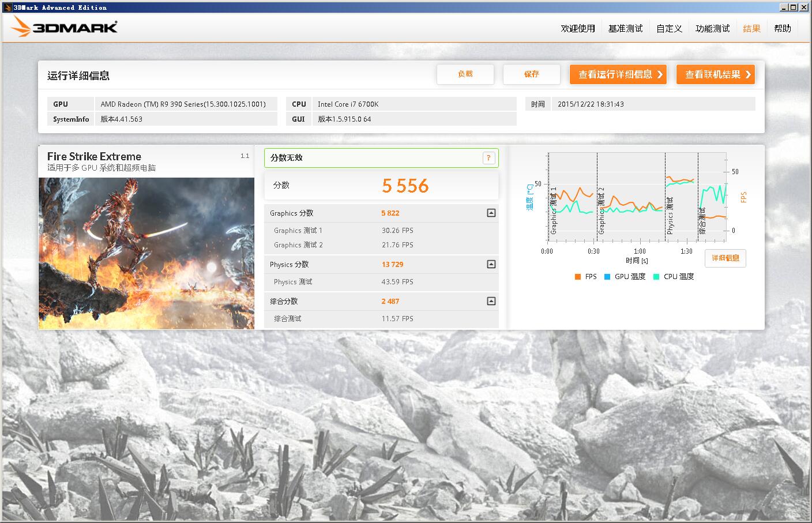The image size is (812, 523).
Task: Click the overall score 5 556
Action: coord(405,186)
